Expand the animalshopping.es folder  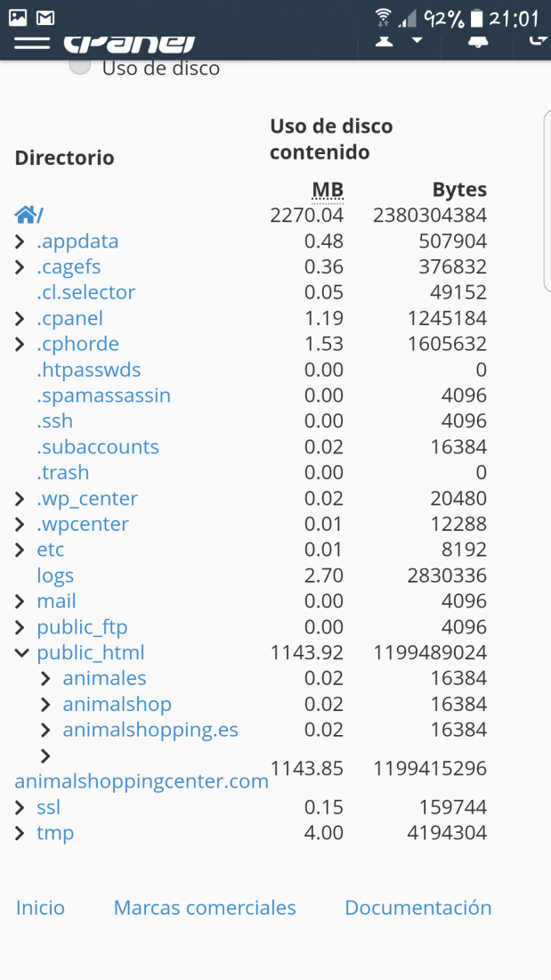tap(45, 730)
